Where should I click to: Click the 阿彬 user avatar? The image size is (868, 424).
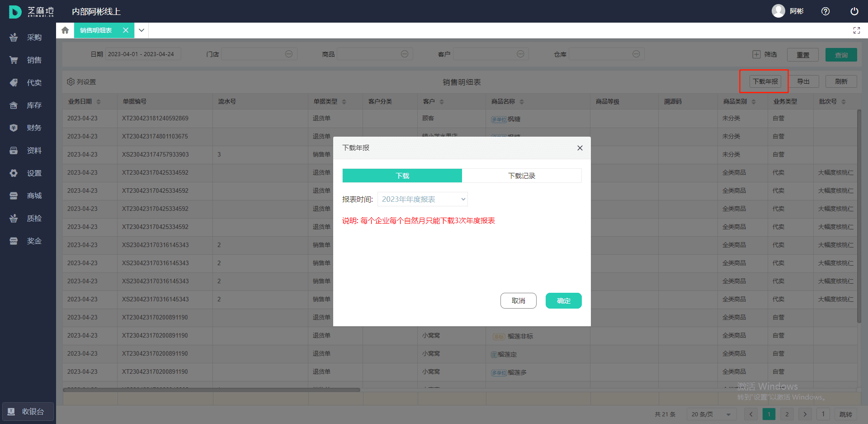pos(778,11)
